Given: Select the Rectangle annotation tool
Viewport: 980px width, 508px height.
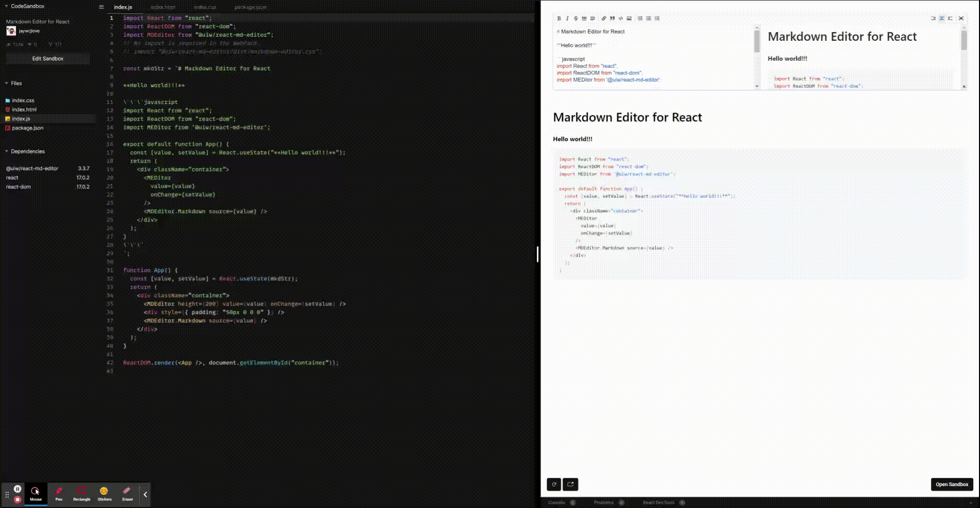Looking at the screenshot, I should point(82,494).
